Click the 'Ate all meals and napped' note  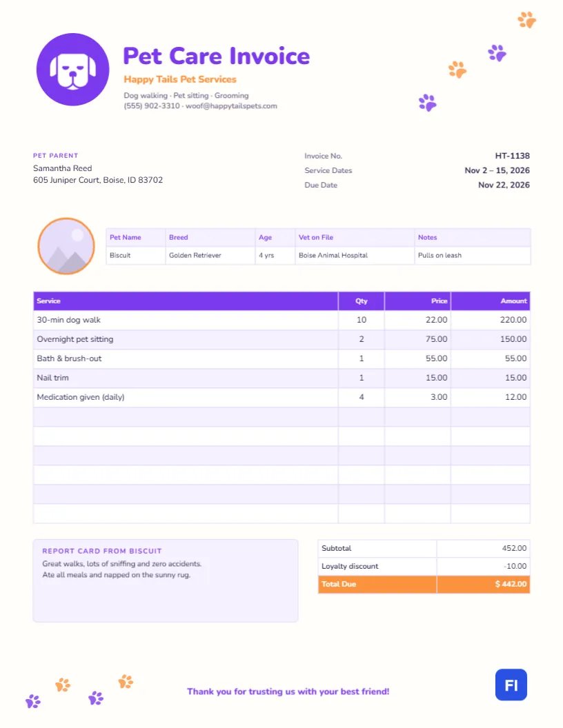[x=117, y=575]
